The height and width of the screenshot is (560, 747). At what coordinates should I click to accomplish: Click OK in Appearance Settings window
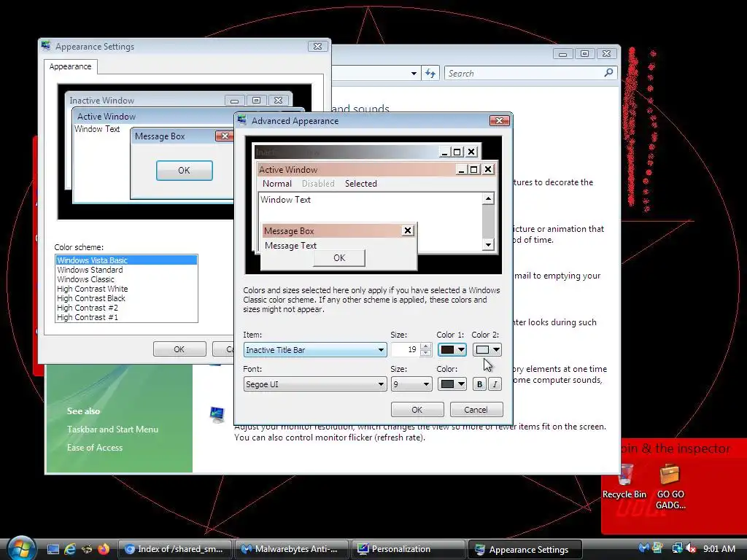pyautogui.click(x=179, y=349)
